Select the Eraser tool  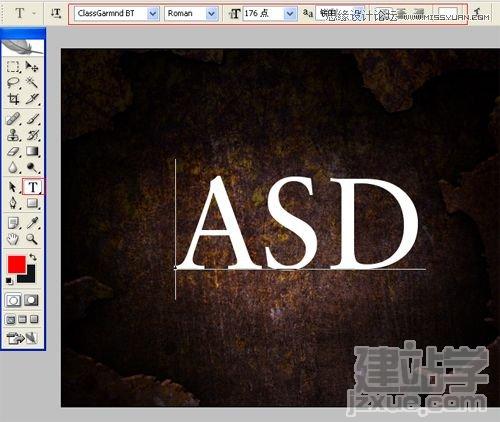pyautogui.click(x=13, y=151)
